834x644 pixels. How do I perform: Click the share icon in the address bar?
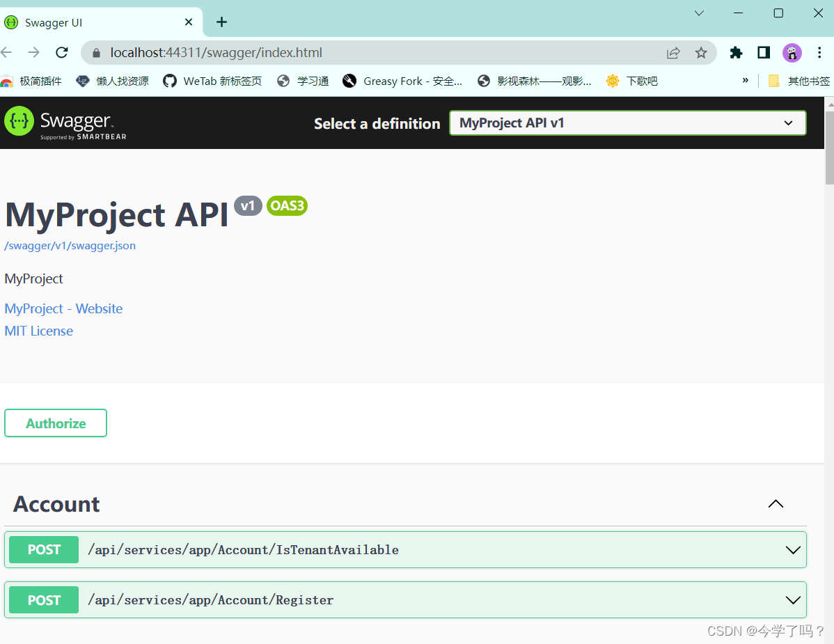point(672,52)
